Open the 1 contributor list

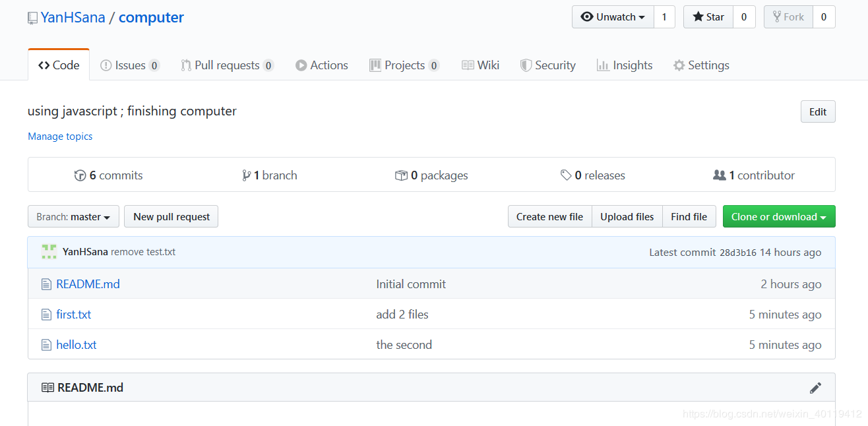click(x=754, y=175)
